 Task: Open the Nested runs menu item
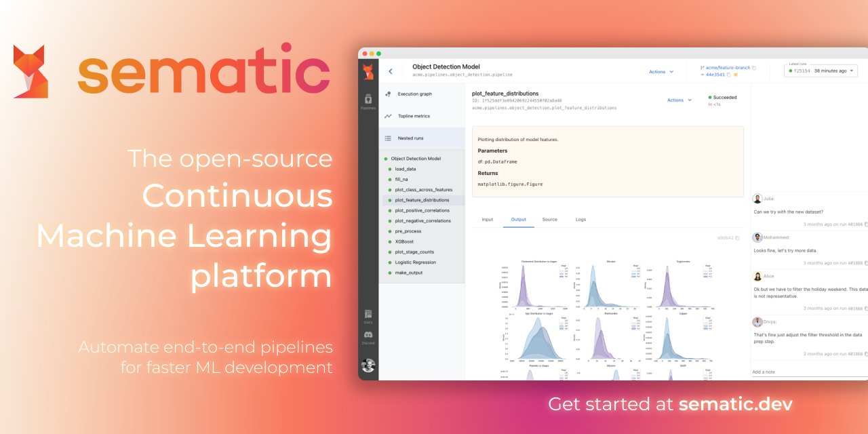(x=422, y=138)
